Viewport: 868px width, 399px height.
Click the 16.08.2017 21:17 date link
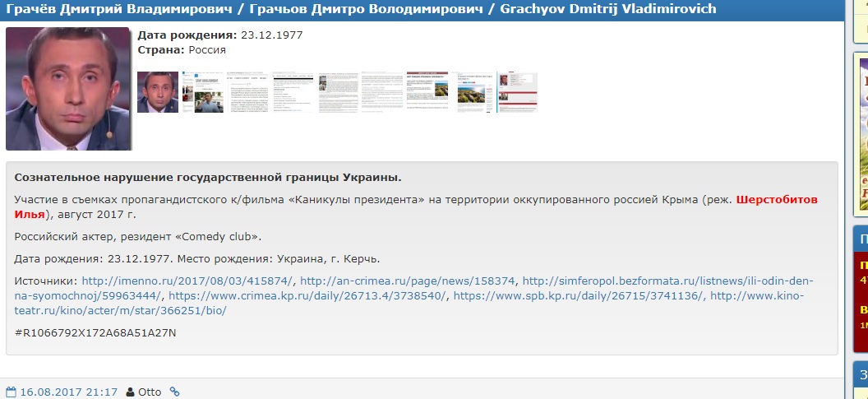pyautogui.click(x=68, y=392)
